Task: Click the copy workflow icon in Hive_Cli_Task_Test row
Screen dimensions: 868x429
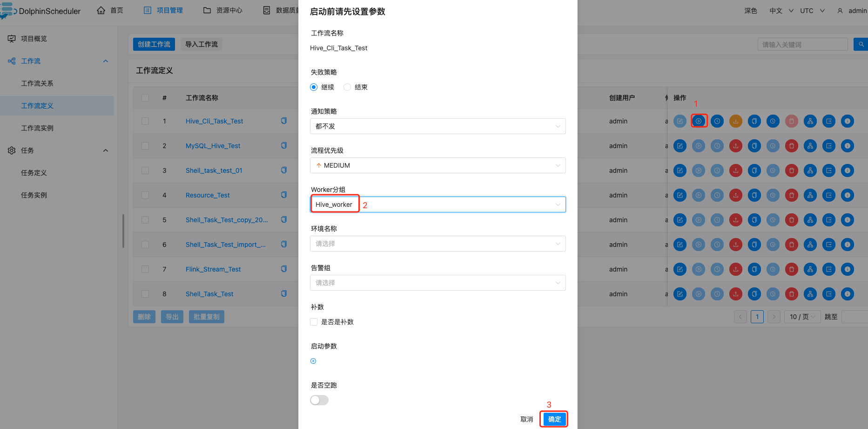Action: click(754, 121)
